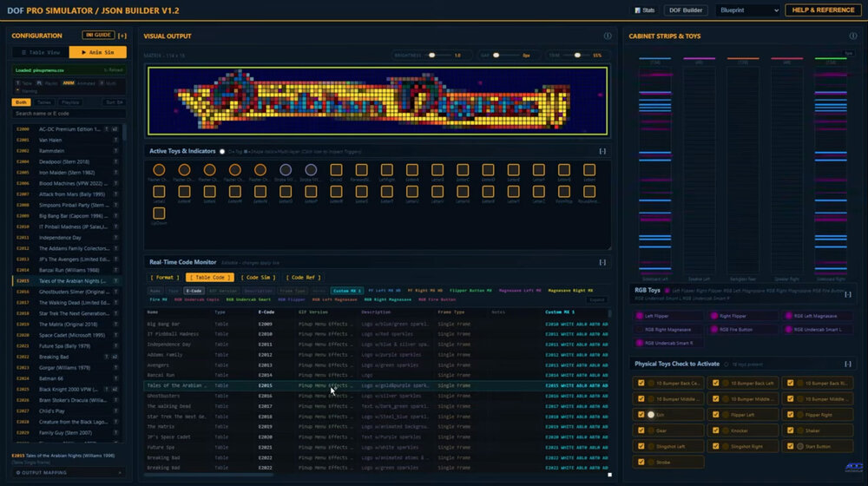Image resolution: width=868 pixels, height=486 pixels.
Task: Select the Tables filter button
Action: tap(44, 102)
